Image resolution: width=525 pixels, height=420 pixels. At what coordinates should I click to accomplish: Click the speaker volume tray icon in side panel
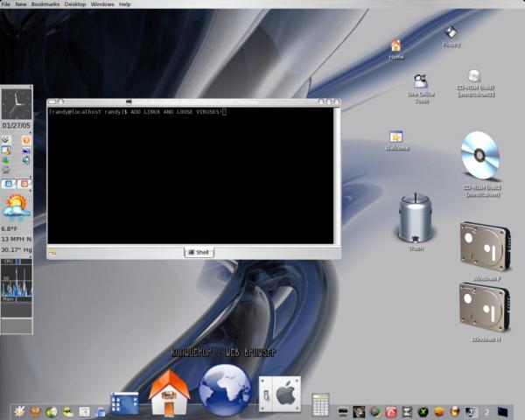coord(26,160)
